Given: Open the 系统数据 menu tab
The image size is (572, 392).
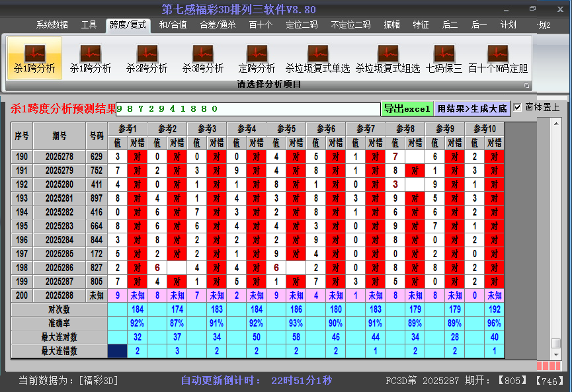Looking at the screenshot, I should click(52, 25).
